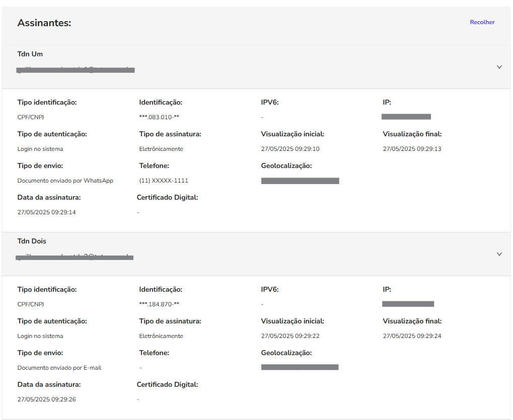Image resolution: width=513 pixels, height=420 pixels.
Task: Click signature date 27/05/2025 09:29:14
Action: click(x=47, y=212)
